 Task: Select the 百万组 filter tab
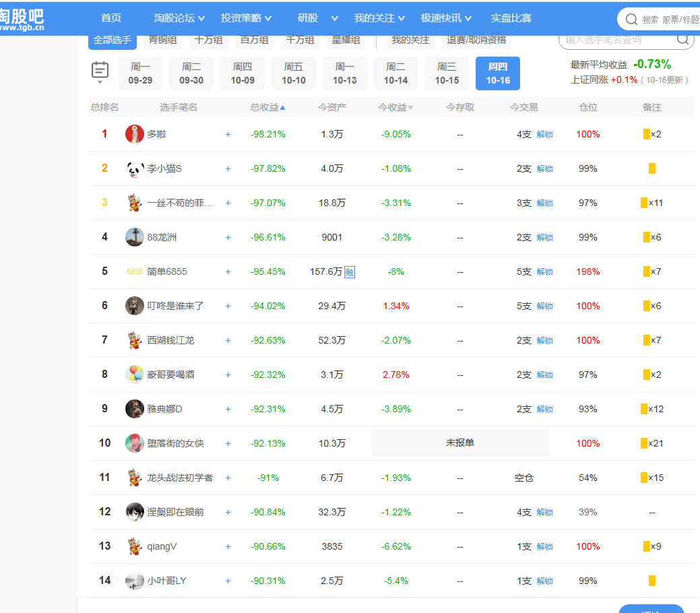[x=255, y=40]
